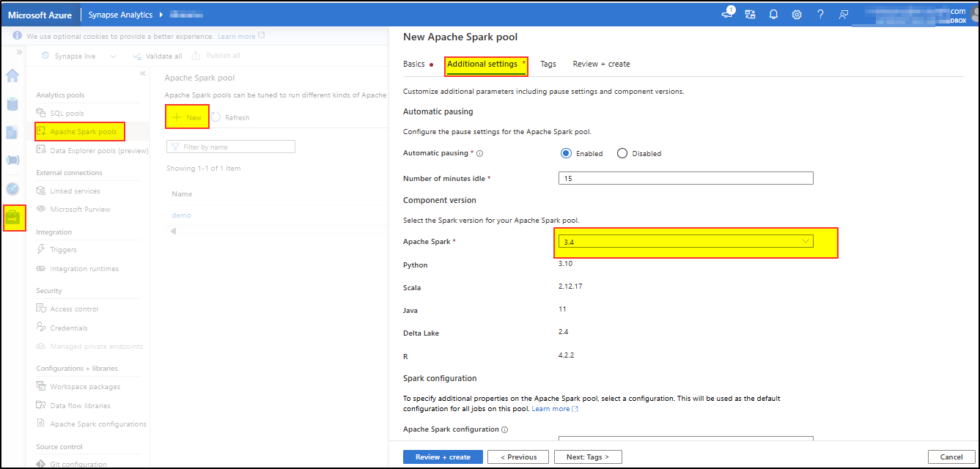This screenshot has height=469, width=980.
Task: Refresh the Spark pool list
Action: click(231, 117)
